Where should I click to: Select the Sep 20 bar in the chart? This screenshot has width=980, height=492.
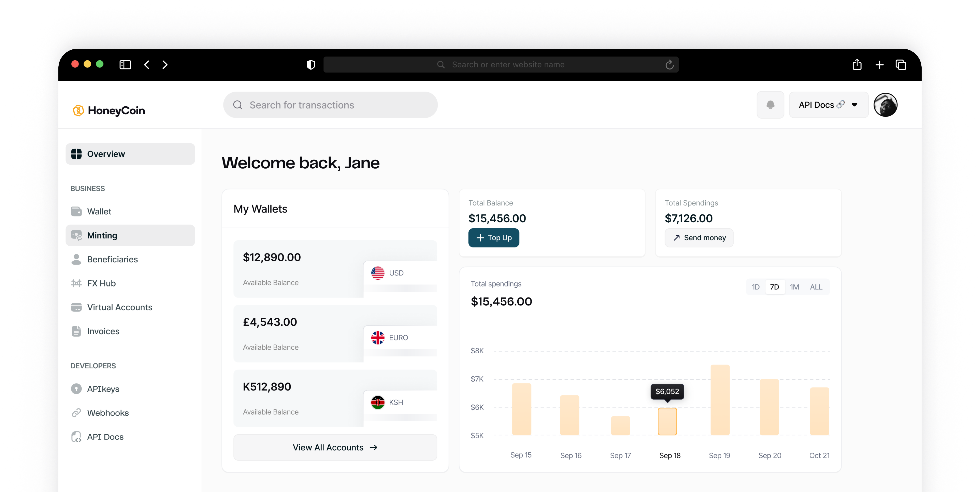click(x=769, y=407)
